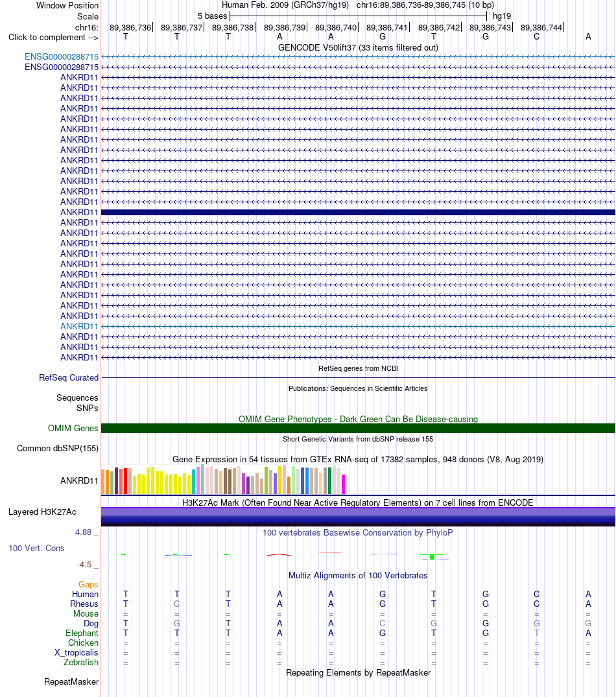Open the GTEx Gene Expression track title

pos(358,459)
